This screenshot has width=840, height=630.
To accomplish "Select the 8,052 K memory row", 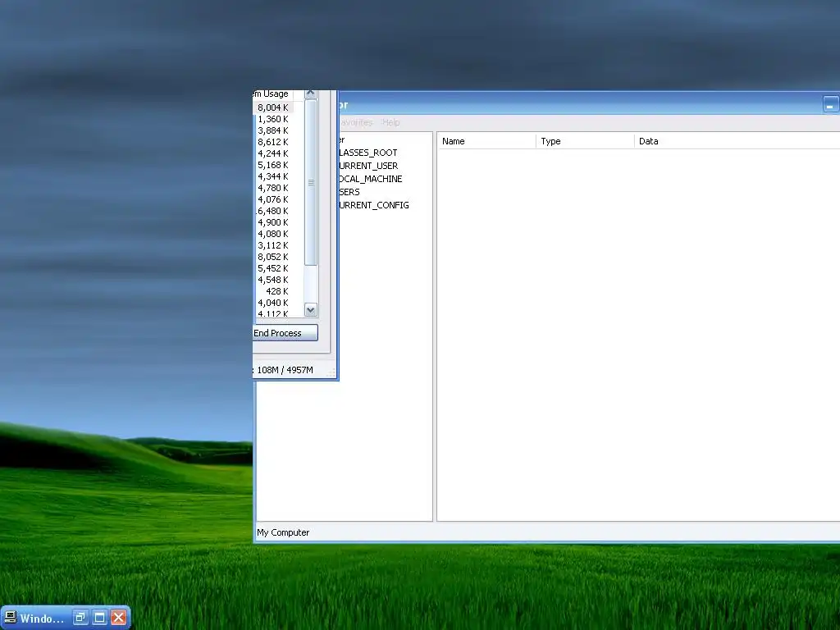I will (x=273, y=257).
